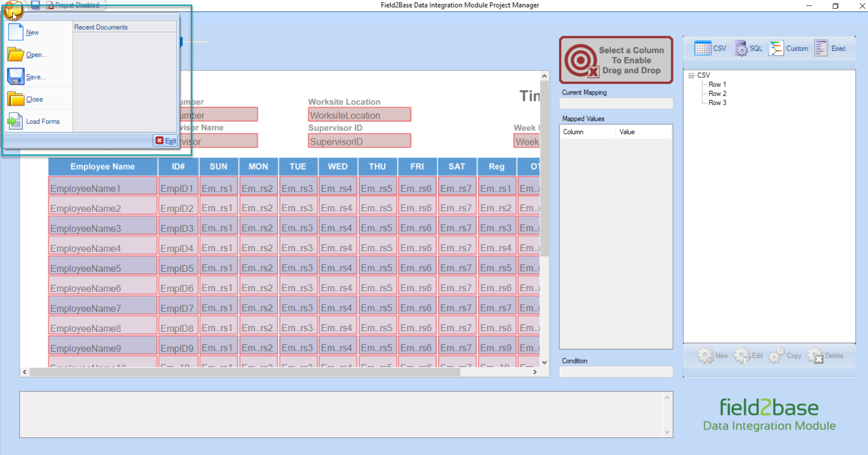The width and height of the screenshot is (868, 455).
Task: Click the form view's vertical scrollbar thumb
Action: [x=545, y=168]
